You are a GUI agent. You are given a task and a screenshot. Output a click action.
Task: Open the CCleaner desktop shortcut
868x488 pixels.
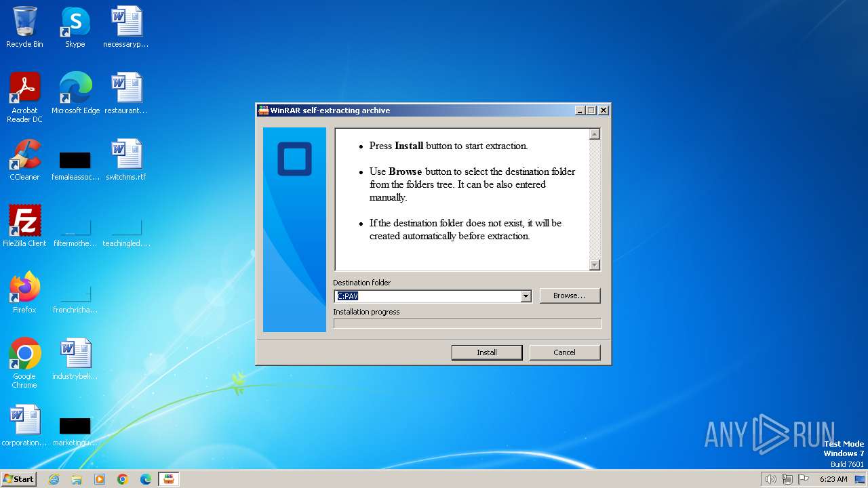[26, 160]
